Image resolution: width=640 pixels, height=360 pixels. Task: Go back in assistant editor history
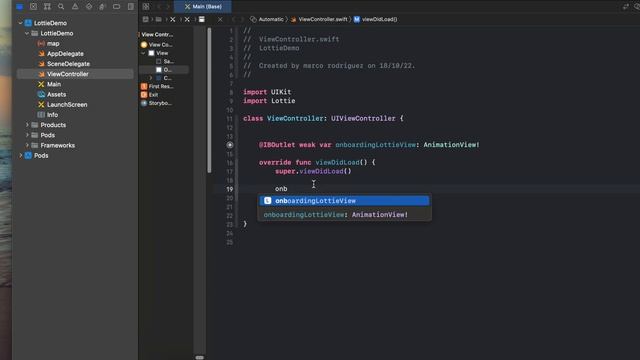(233, 19)
